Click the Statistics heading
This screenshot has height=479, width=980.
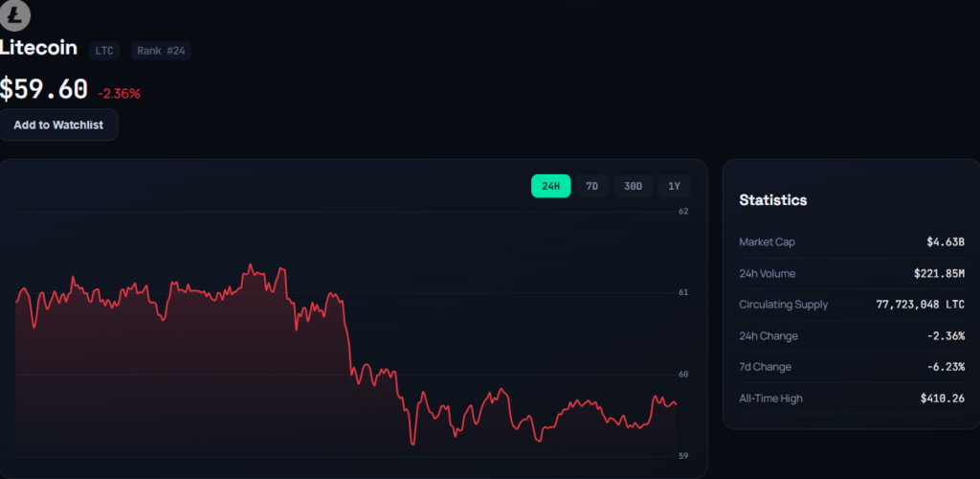(773, 200)
